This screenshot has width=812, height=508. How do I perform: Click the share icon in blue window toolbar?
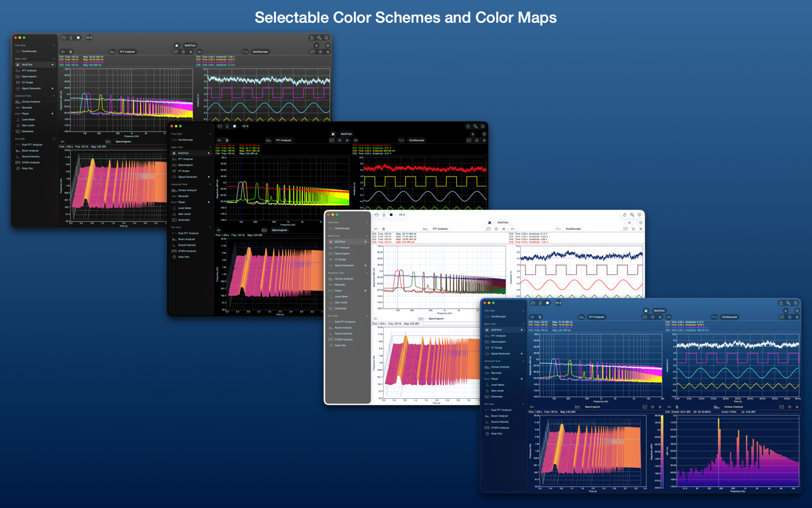click(x=781, y=303)
